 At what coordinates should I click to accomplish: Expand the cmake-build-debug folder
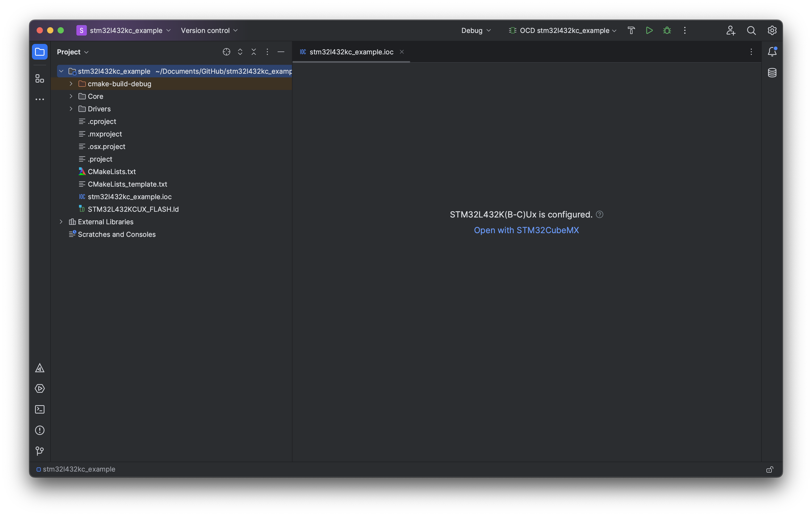(x=71, y=84)
